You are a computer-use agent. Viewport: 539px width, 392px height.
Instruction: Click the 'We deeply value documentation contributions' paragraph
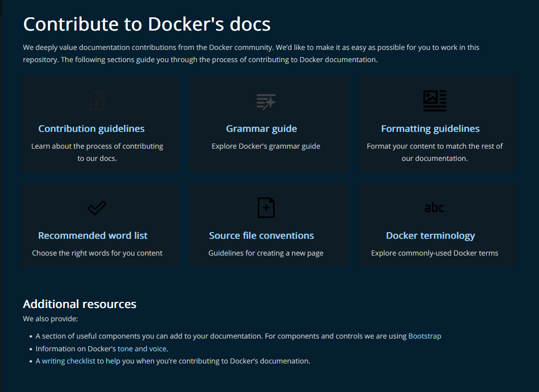tap(251, 53)
